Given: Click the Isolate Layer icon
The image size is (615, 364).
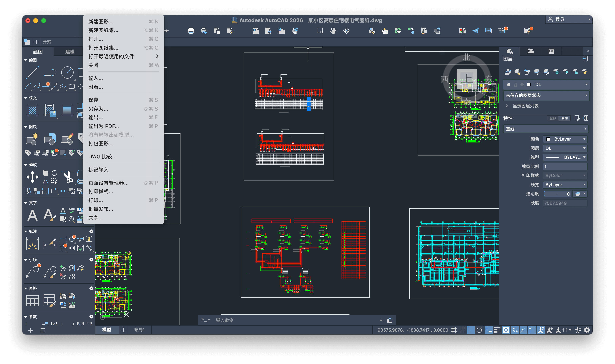Looking at the screenshot, I should point(536,72).
